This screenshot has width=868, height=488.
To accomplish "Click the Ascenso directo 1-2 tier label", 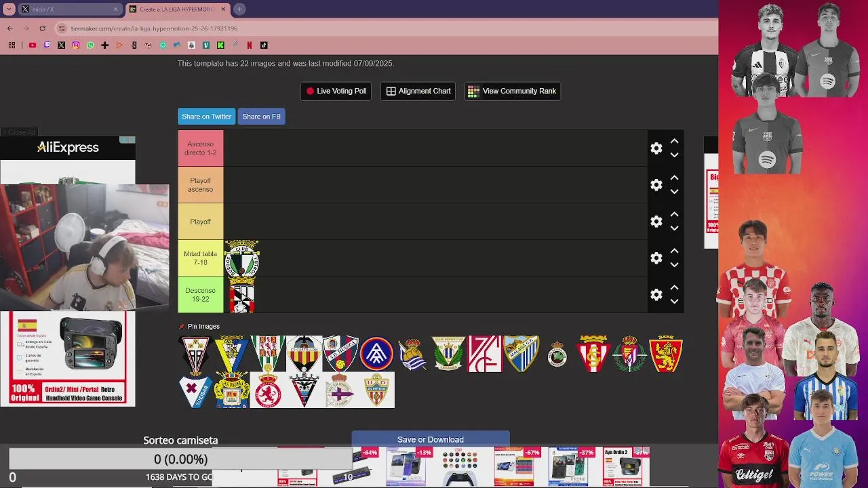I will click(x=201, y=148).
